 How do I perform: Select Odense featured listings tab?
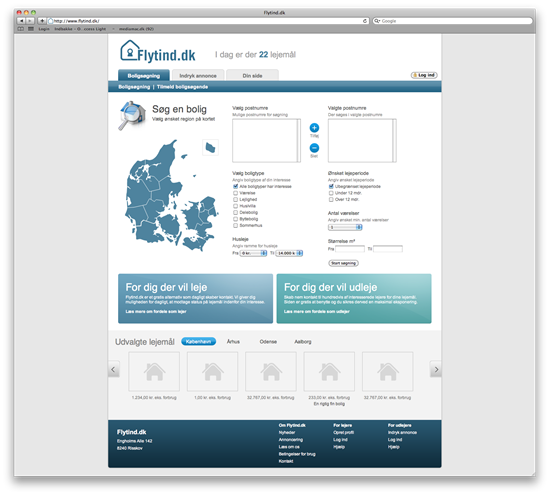pos(268,341)
